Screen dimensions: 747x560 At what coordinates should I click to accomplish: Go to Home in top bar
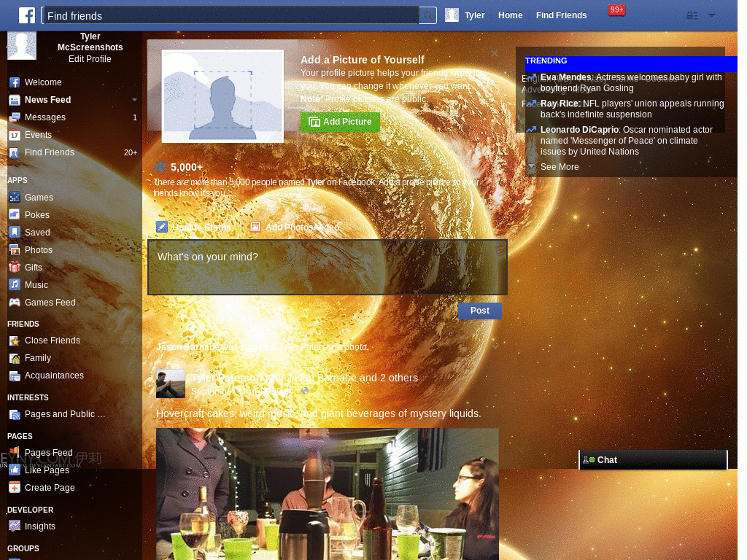510,15
